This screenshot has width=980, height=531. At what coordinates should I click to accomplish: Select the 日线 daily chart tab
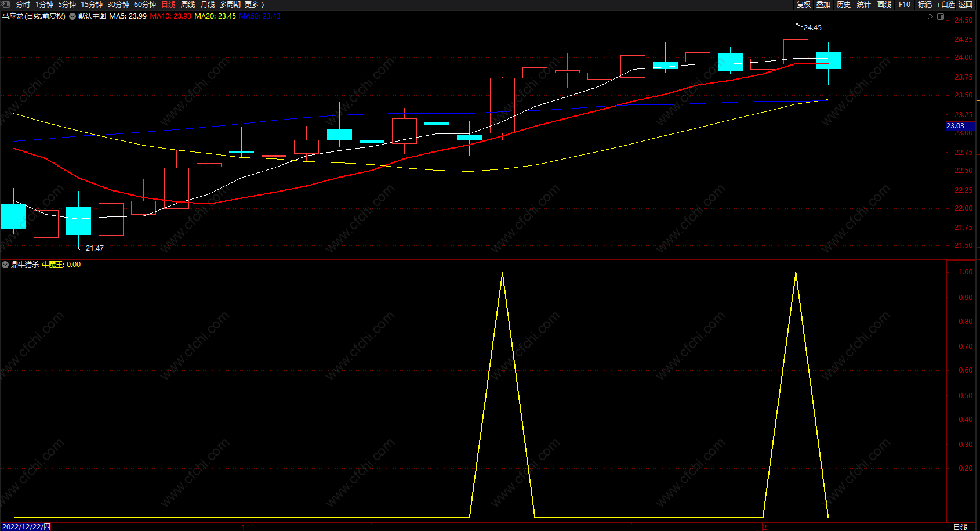168,5
